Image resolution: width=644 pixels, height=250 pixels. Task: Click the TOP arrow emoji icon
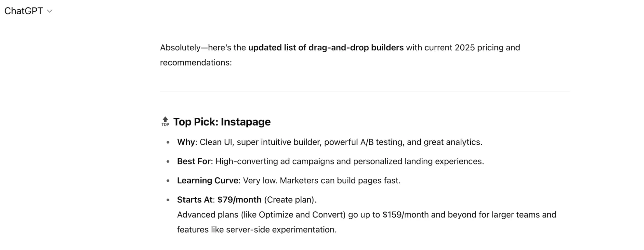[165, 122]
